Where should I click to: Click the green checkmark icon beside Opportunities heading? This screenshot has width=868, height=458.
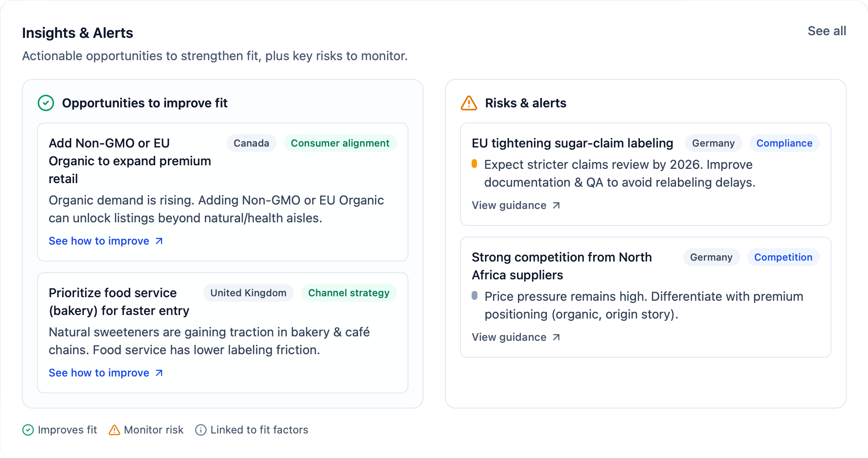point(46,103)
